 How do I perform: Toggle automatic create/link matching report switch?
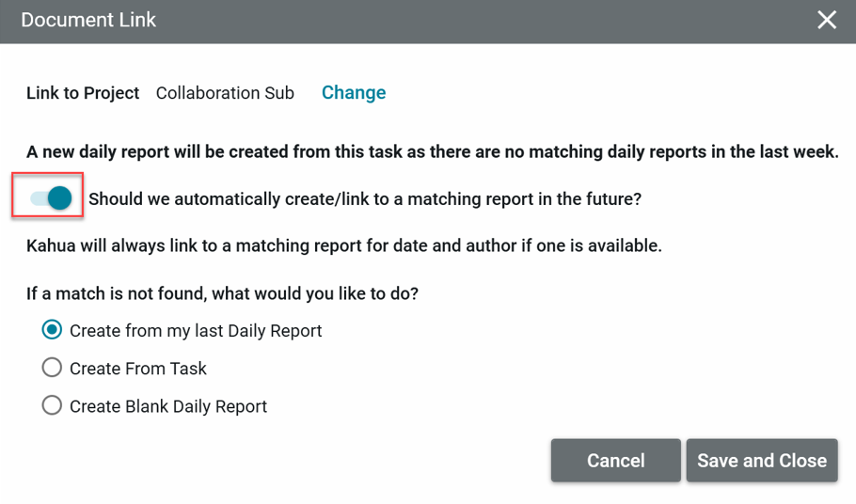tap(51, 197)
